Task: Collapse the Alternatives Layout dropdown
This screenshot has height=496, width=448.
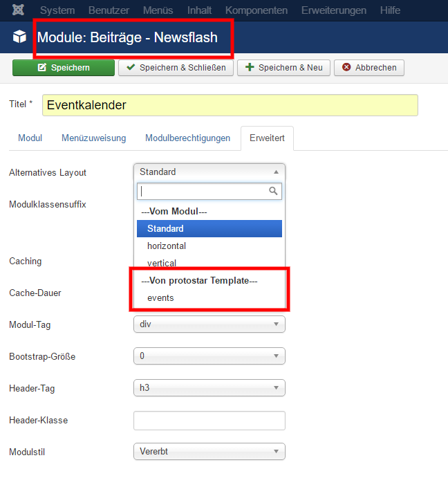Action: pyautogui.click(x=209, y=172)
